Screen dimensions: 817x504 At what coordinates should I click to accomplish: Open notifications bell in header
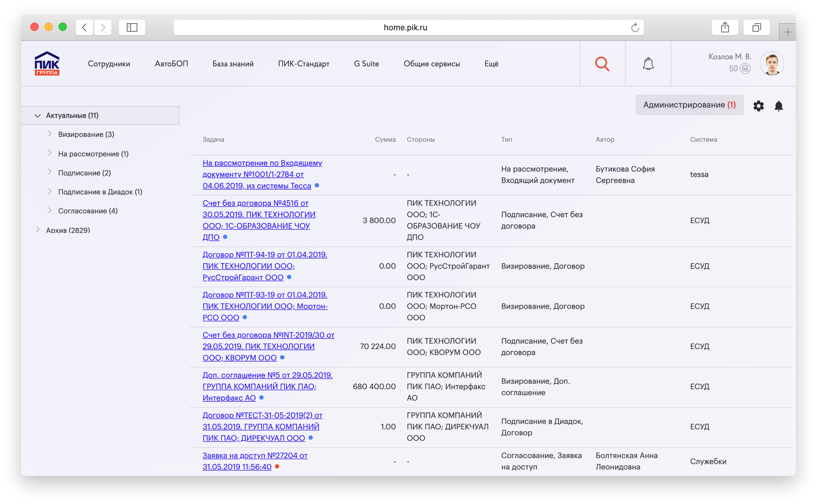648,64
